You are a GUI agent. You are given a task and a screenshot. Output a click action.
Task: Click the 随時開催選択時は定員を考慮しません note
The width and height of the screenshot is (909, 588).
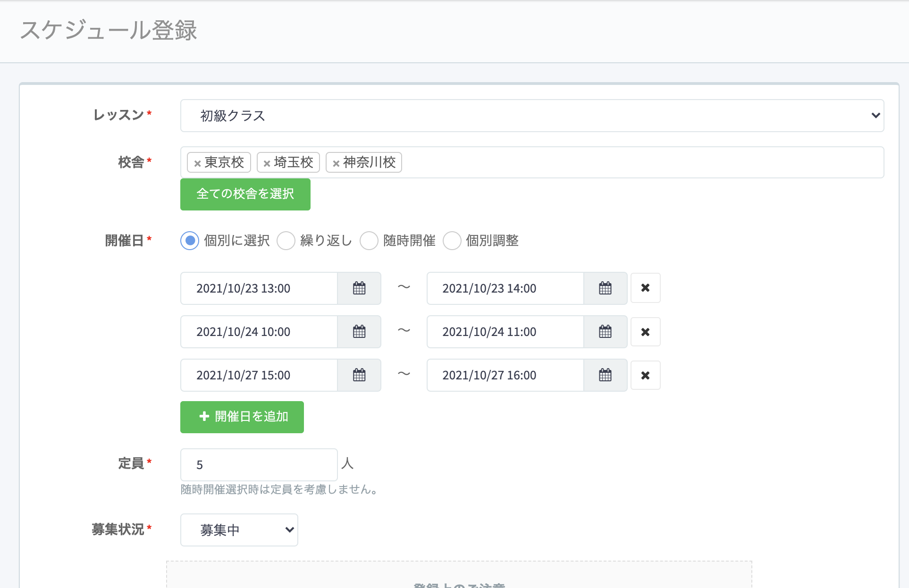[x=280, y=490]
